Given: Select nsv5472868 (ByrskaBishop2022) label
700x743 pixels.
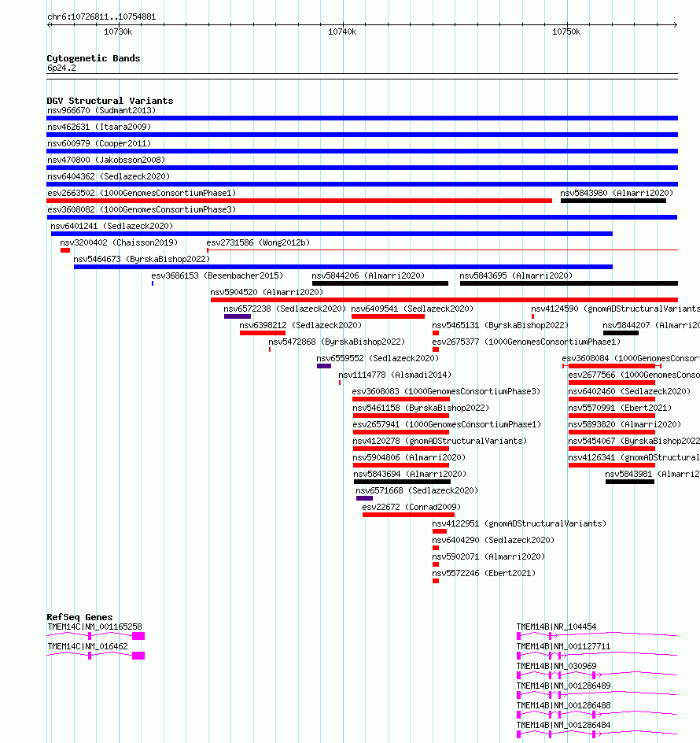Looking at the screenshot, I should 337,342.
